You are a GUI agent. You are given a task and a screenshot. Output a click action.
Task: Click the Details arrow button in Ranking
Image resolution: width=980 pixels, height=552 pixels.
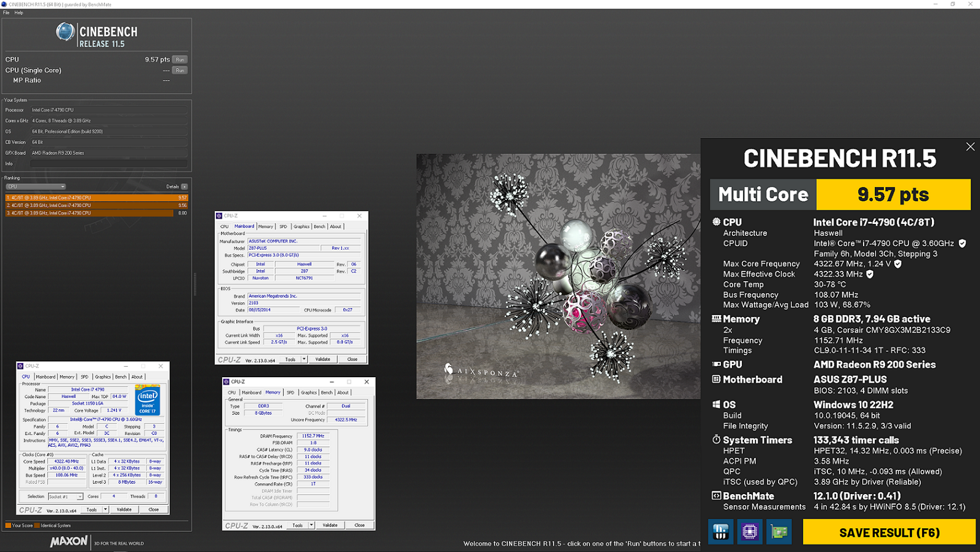pyautogui.click(x=184, y=186)
